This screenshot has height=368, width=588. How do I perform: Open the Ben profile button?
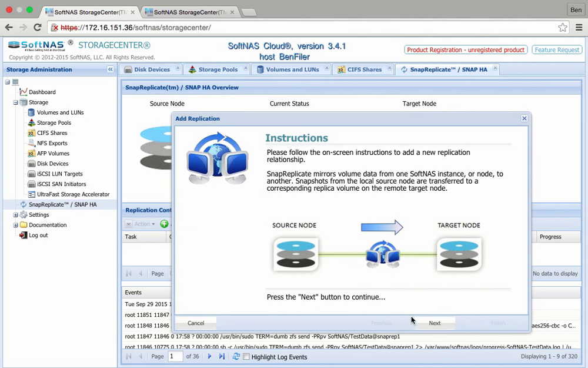click(576, 10)
